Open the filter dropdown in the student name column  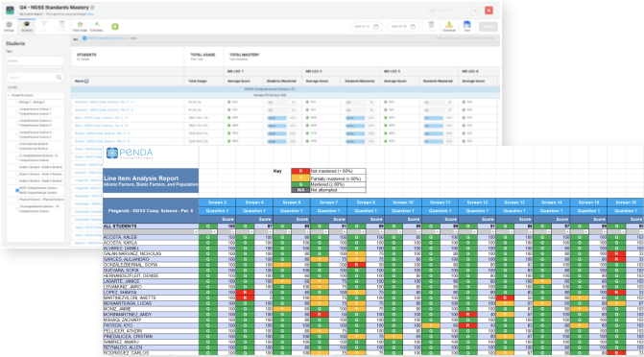(196, 232)
